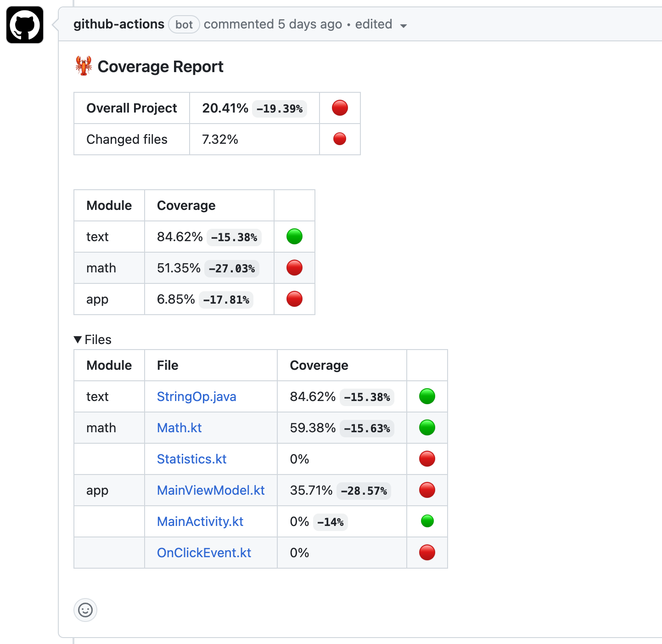The image size is (662, 644).
Task: Open the github-actions avatar
Action: (25, 25)
